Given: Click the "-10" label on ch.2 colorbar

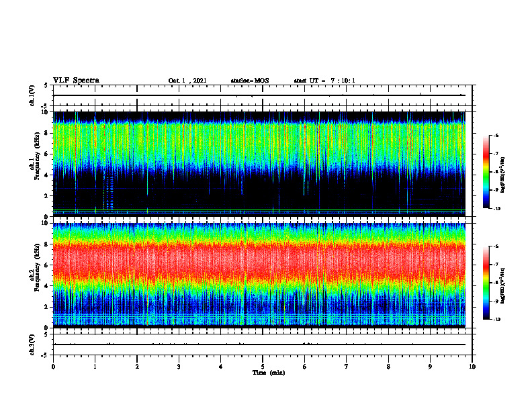Looking at the screenshot, I should click(497, 320).
